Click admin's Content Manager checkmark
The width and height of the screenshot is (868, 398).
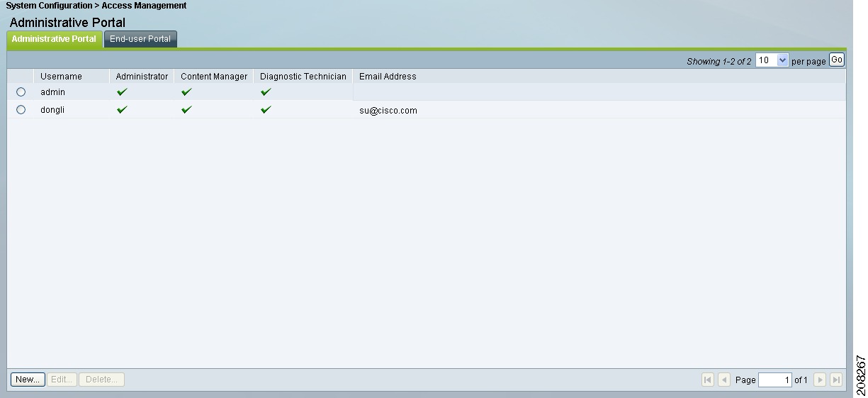pyautogui.click(x=186, y=92)
